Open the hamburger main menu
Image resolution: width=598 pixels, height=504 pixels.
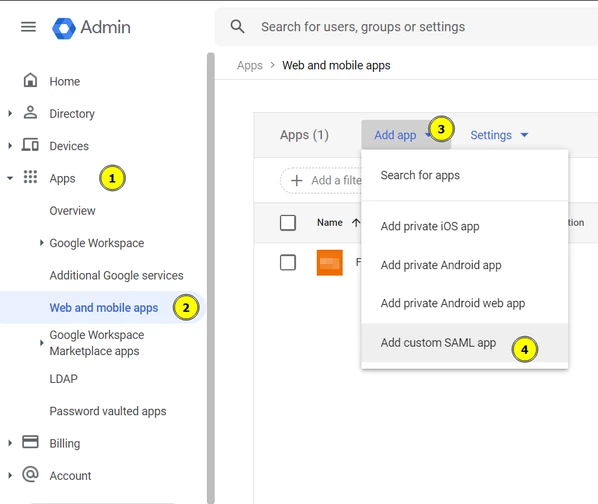[x=28, y=27]
